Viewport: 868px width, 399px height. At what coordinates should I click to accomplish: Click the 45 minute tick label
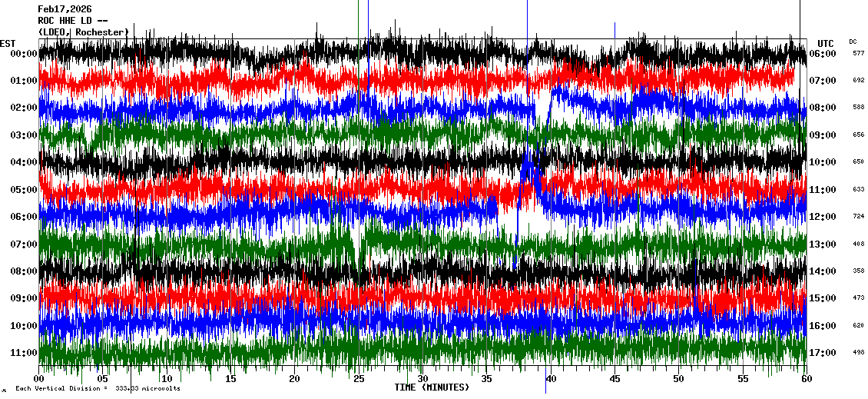coord(615,379)
